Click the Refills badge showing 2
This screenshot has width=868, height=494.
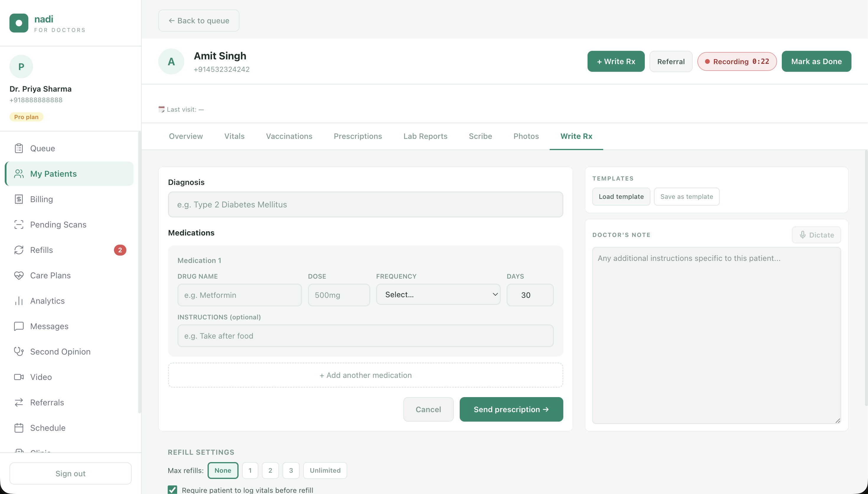(120, 250)
